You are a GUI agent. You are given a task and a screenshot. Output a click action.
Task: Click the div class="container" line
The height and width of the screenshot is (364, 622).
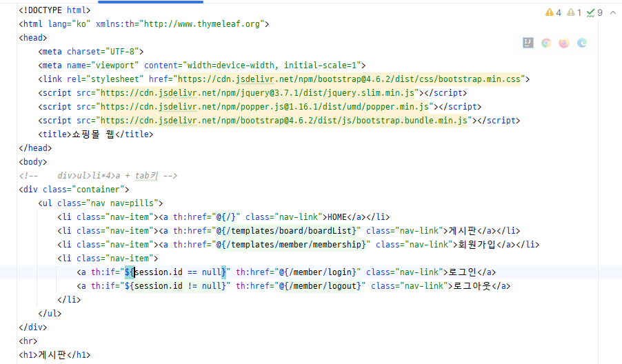point(74,190)
